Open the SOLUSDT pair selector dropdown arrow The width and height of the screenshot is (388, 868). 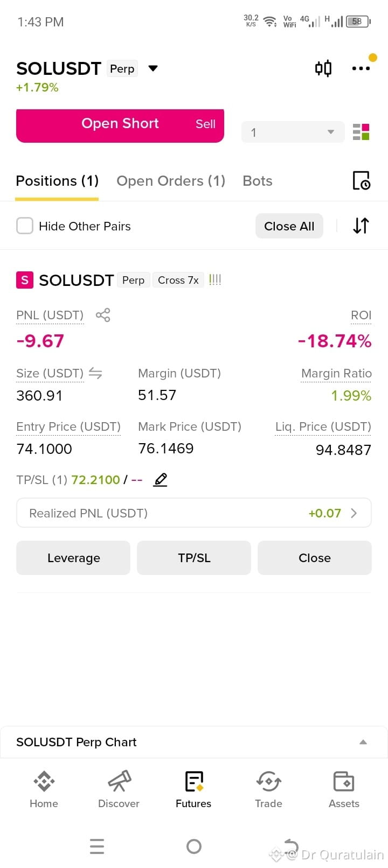click(x=153, y=68)
